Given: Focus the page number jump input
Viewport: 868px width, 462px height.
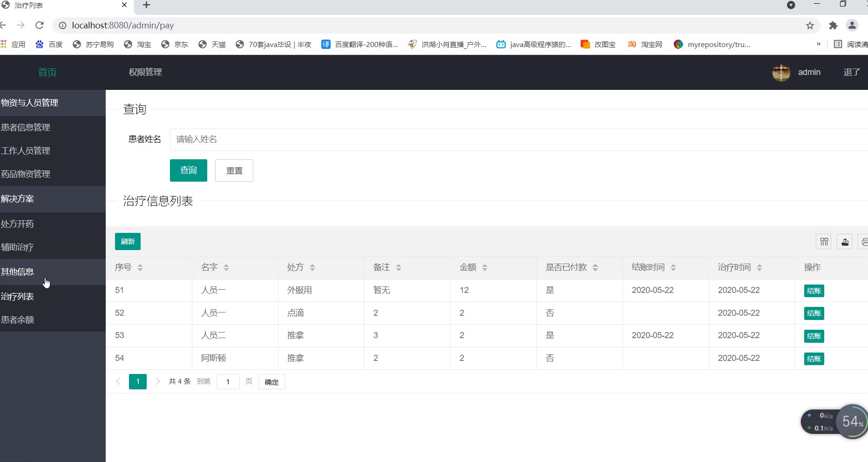Looking at the screenshot, I should (x=228, y=382).
